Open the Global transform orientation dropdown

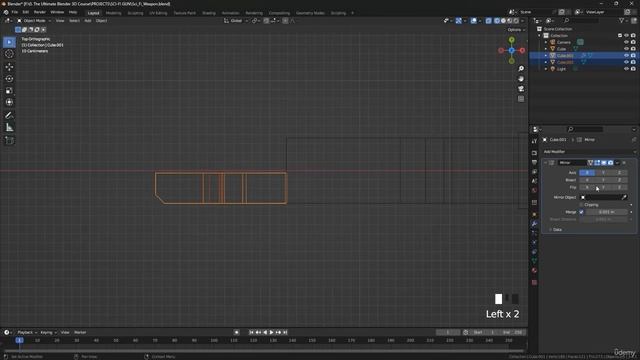pos(236,20)
